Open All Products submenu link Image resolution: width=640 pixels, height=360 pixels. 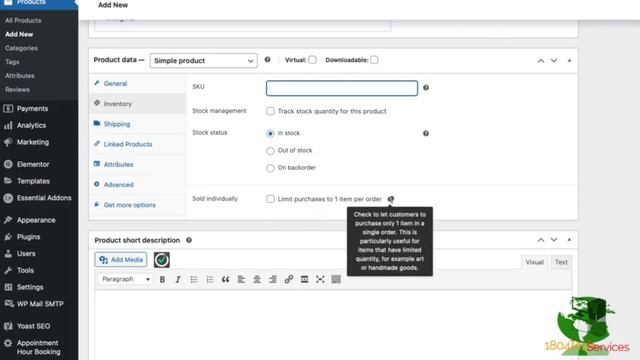pos(23,20)
